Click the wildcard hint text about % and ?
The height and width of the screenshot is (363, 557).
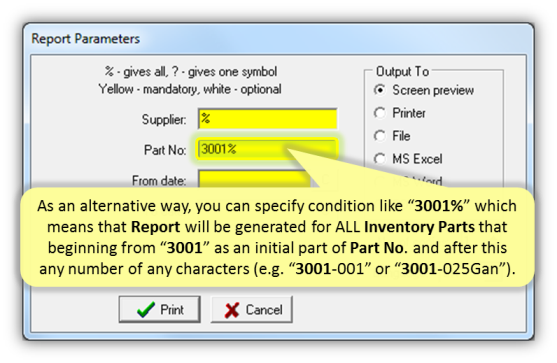[190, 72]
